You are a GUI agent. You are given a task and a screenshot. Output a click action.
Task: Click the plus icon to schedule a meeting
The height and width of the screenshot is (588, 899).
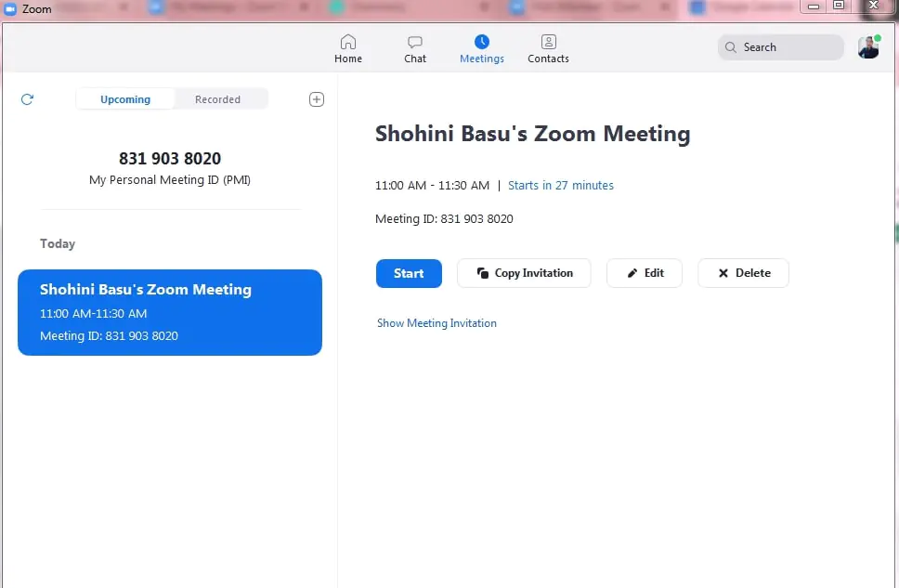coord(316,99)
